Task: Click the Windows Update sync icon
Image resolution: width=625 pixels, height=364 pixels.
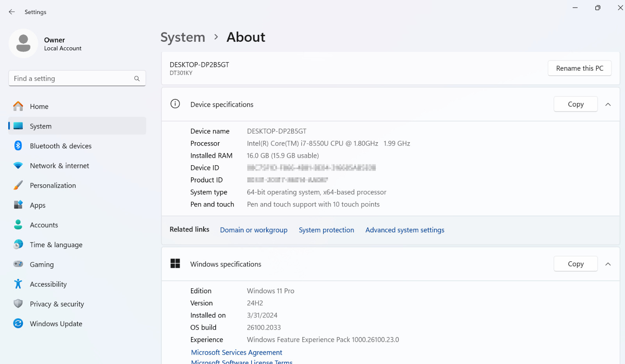Action: point(18,323)
